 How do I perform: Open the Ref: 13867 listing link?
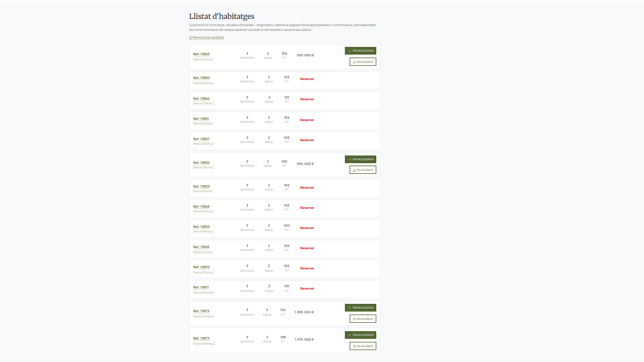(x=201, y=139)
